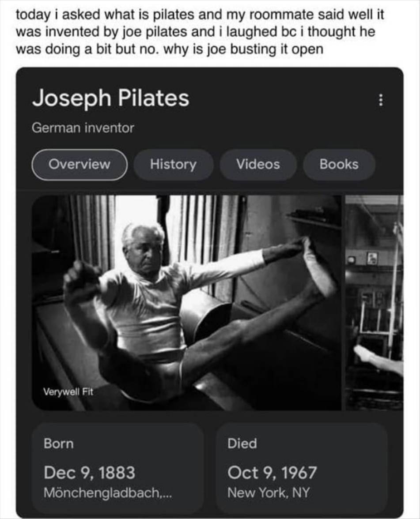The image size is (420, 519).
Task: Select the Dec 9, 1883 birth date
Action: click(x=89, y=473)
